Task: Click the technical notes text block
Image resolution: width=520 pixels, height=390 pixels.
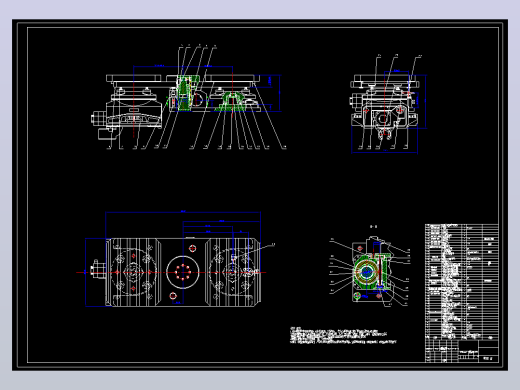Action: click(343, 335)
